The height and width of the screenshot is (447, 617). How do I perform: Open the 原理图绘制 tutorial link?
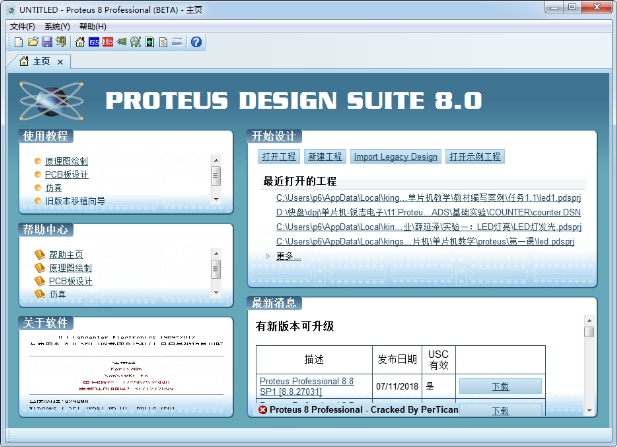(x=67, y=161)
